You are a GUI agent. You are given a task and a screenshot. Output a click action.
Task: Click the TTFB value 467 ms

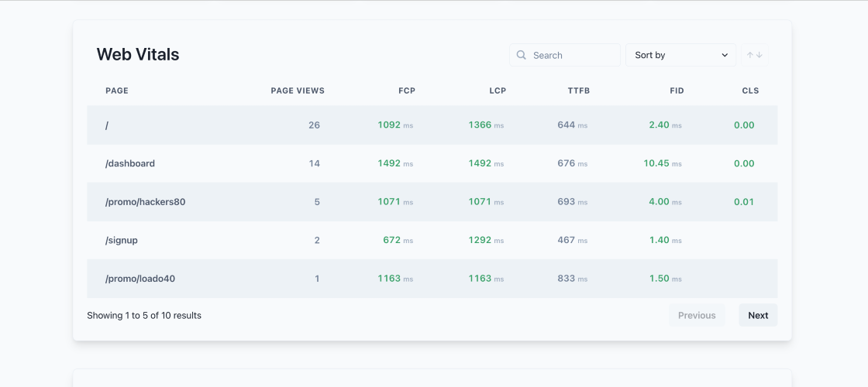point(573,240)
